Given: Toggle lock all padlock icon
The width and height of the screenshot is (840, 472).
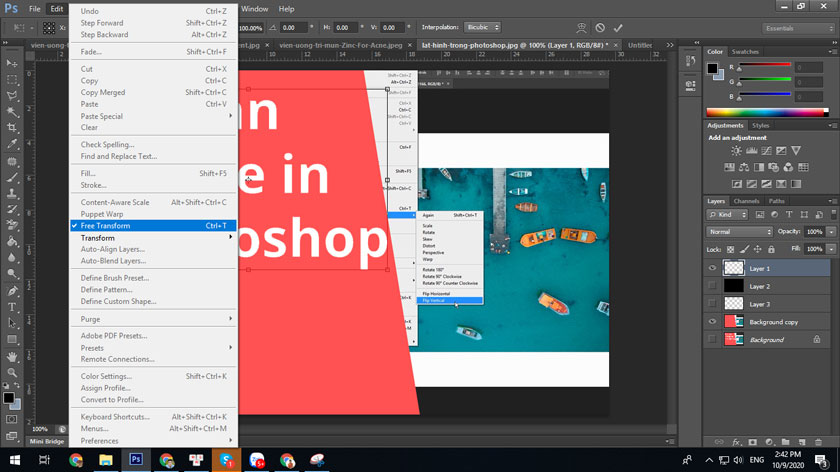Looking at the screenshot, I should [x=771, y=249].
